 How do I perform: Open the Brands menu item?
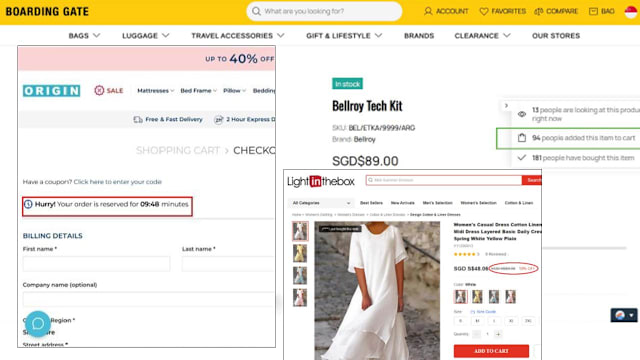coord(419,36)
